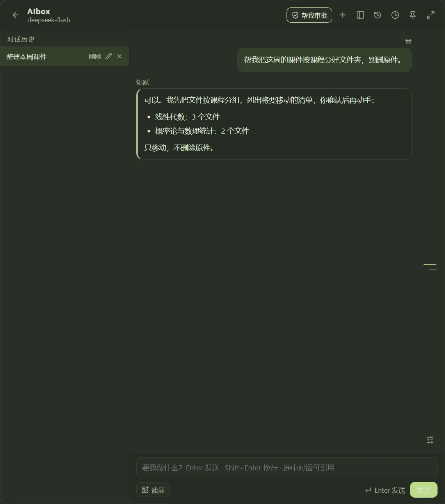Open conversation history restore icon
This screenshot has height=504, width=445.
point(377,15)
